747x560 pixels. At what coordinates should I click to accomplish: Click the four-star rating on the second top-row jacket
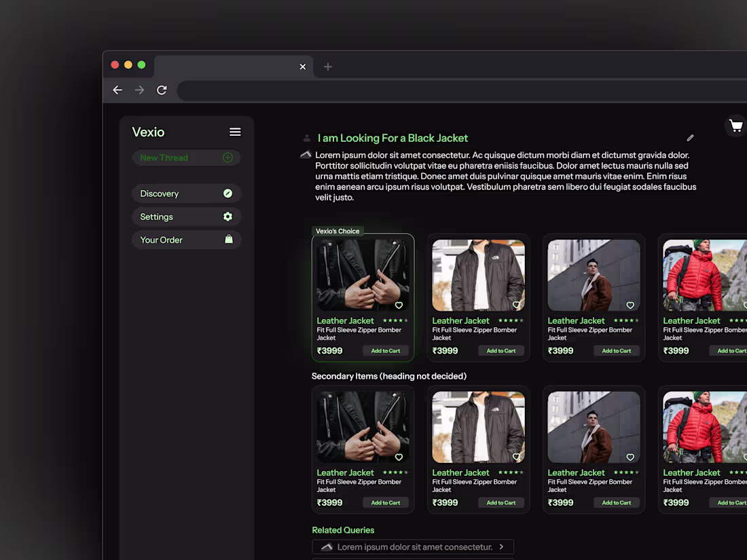[x=511, y=320]
